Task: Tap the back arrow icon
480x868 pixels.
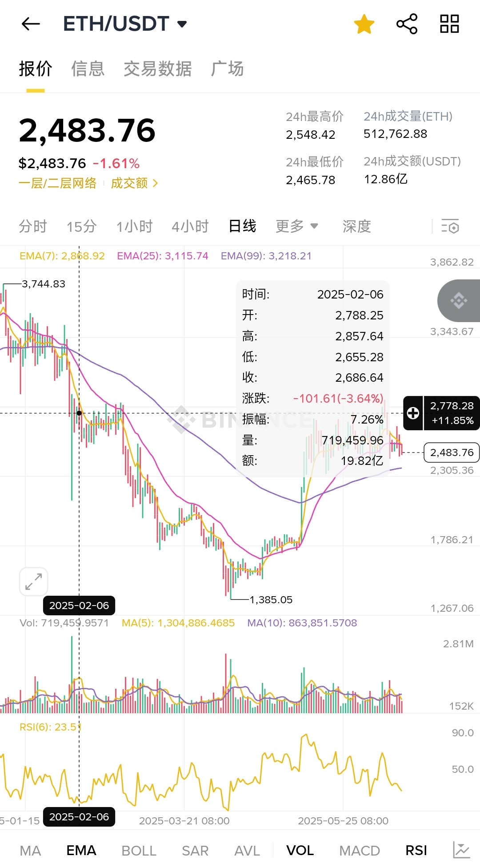Action: coord(31,24)
